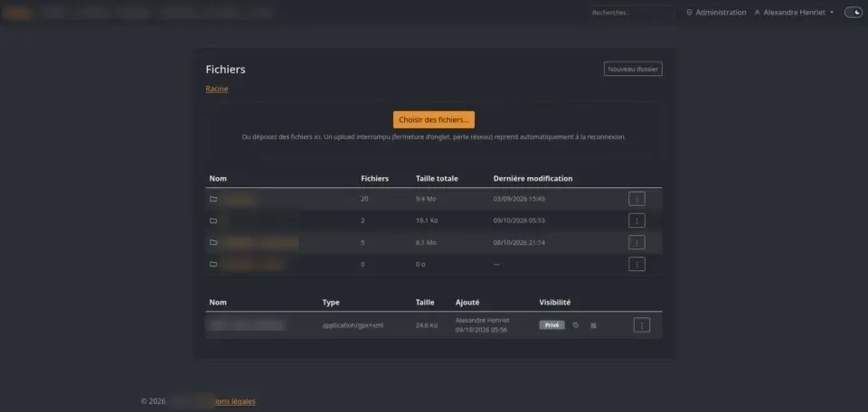This screenshot has height=412, width=868.
Task: Select the application/gpx+xml type text
Action: click(x=353, y=325)
